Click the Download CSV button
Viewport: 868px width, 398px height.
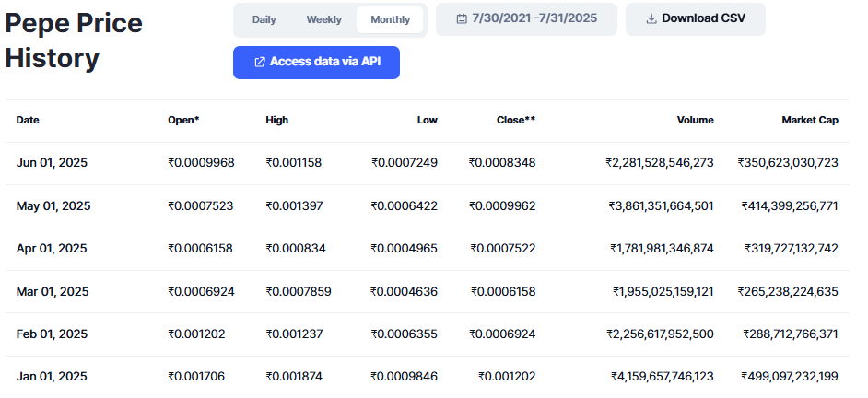[x=696, y=18]
